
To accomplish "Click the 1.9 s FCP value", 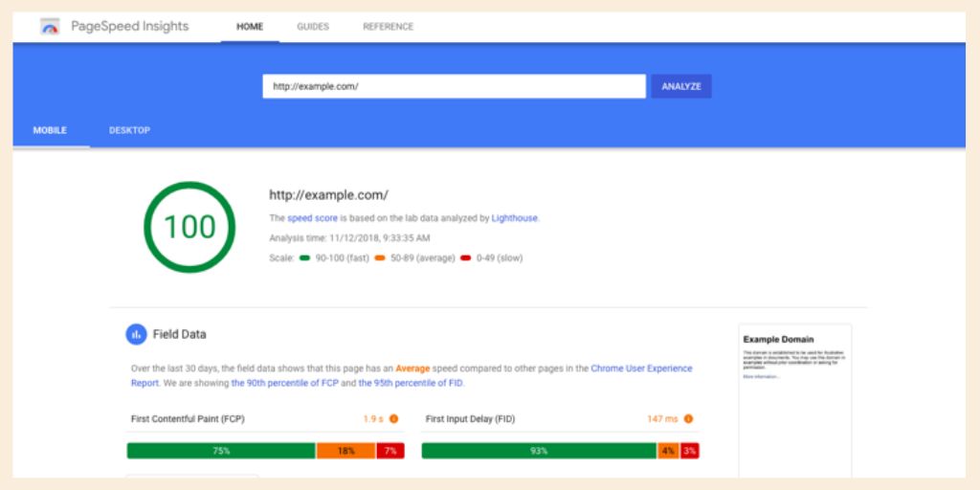I will [x=373, y=419].
